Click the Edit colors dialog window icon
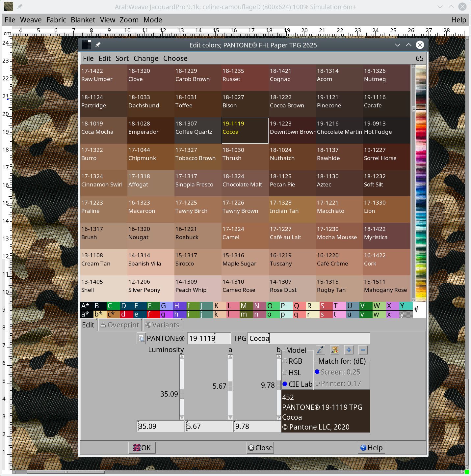 pos(86,45)
